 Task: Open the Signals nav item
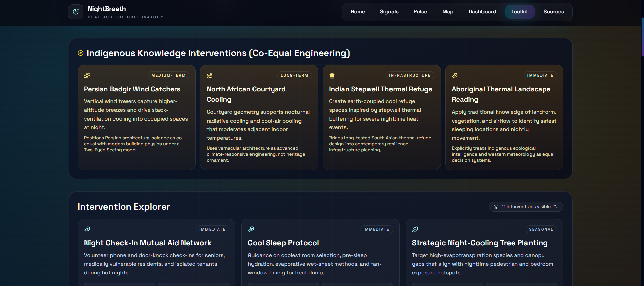[x=389, y=12]
